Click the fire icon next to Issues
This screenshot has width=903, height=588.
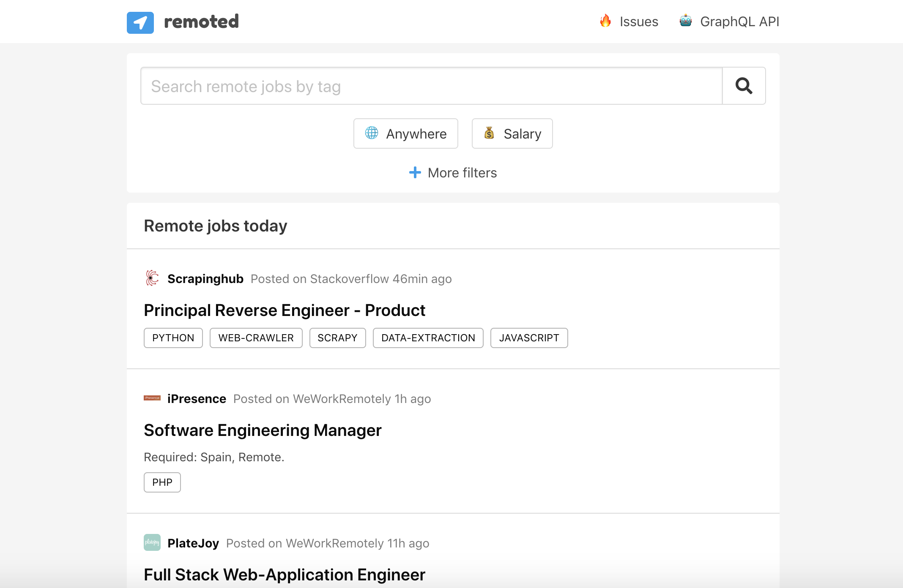point(605,21)
